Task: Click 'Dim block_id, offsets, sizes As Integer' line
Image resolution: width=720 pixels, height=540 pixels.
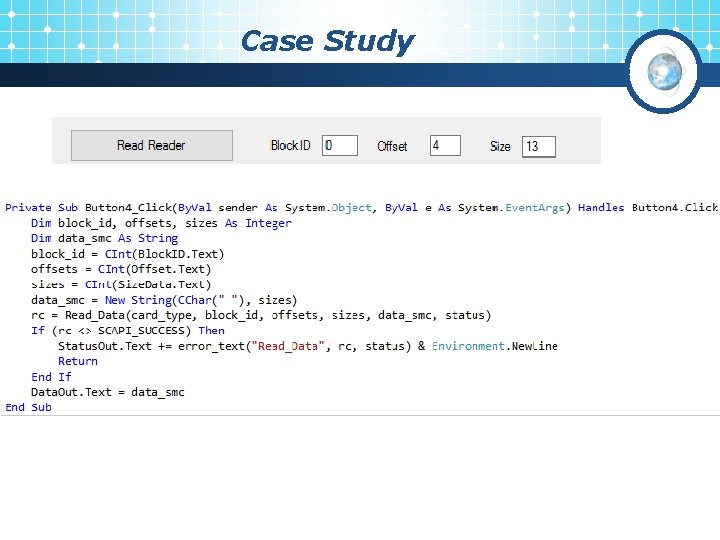Action: click(161, 223)
